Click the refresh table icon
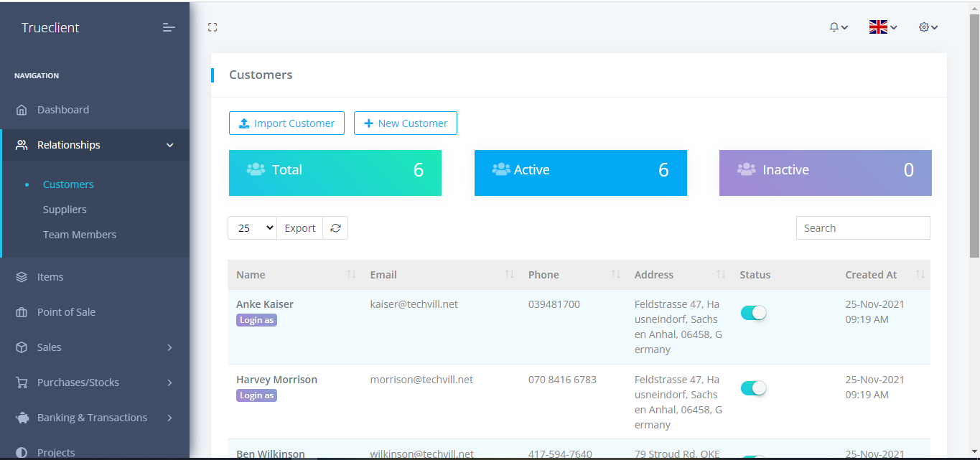Screen dimensions: 980x460 coord(335,228)
